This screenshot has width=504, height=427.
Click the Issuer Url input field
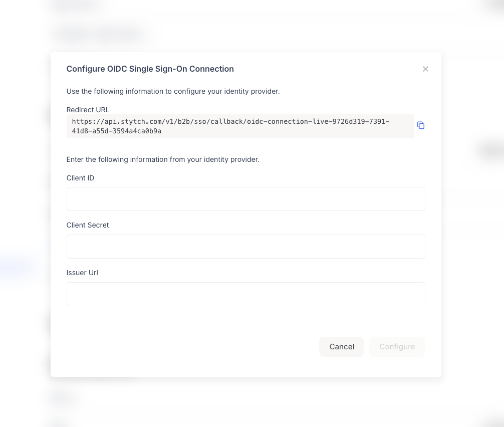tap(245, 294)
